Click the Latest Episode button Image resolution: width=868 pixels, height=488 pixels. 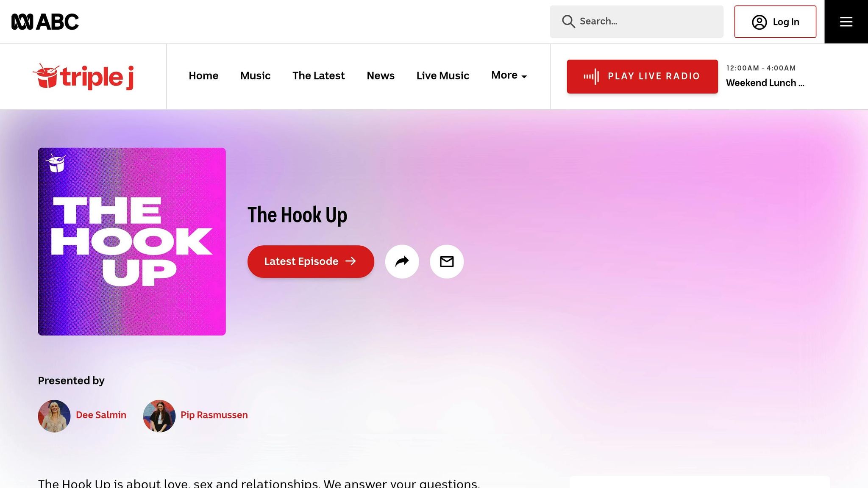pyautogui.click(x=310, y=261)
